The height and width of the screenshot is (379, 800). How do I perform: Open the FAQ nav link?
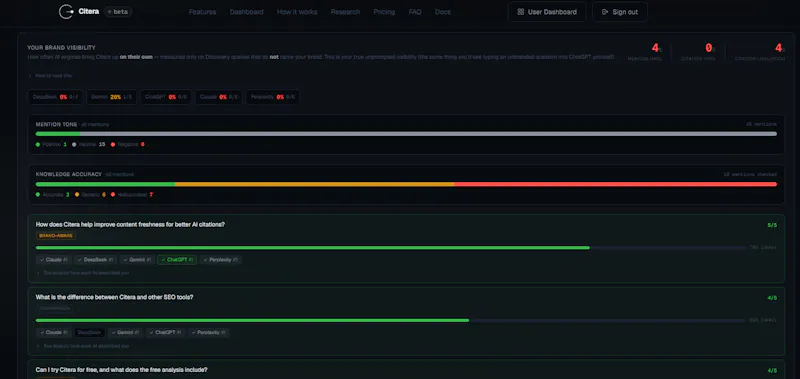(x=415, y=12)
